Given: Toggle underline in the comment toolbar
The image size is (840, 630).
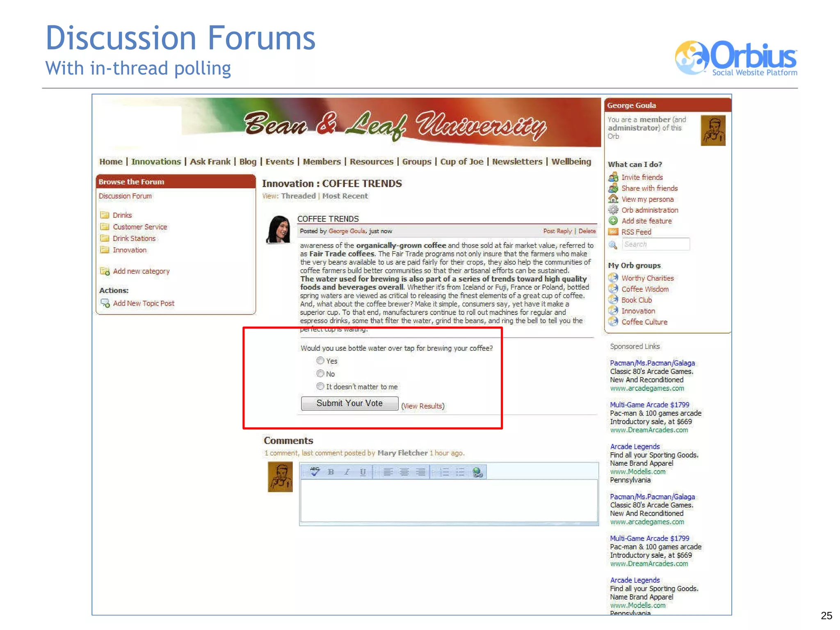Looking at the screenshot, I should pyautogui.click(x=363, y=472).
